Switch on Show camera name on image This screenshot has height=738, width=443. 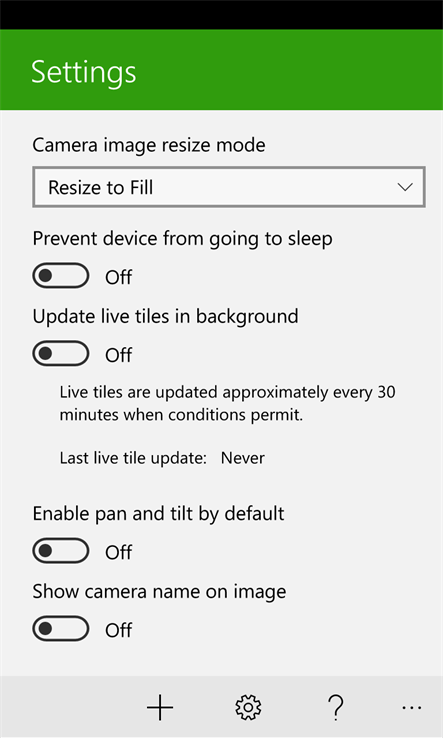61,628
